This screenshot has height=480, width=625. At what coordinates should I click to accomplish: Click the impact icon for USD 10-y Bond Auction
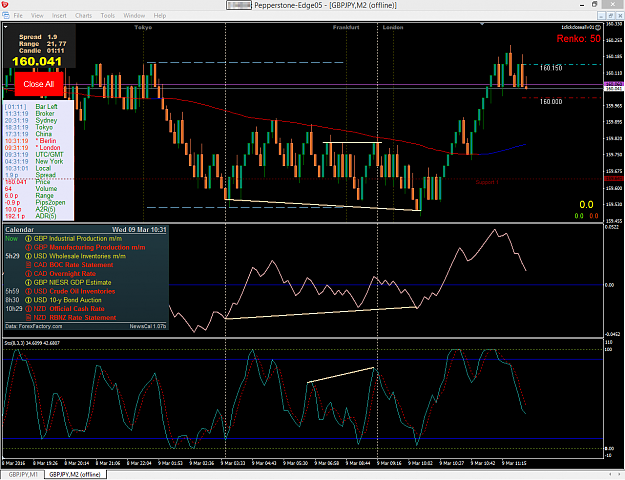(x=28, y=300)
